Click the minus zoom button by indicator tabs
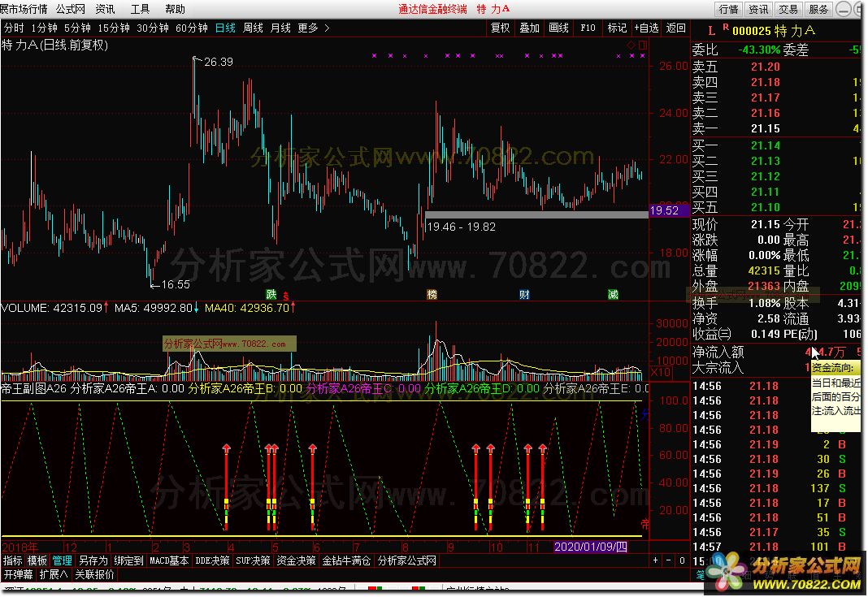The image size is (868, 597). click(669, 560)
